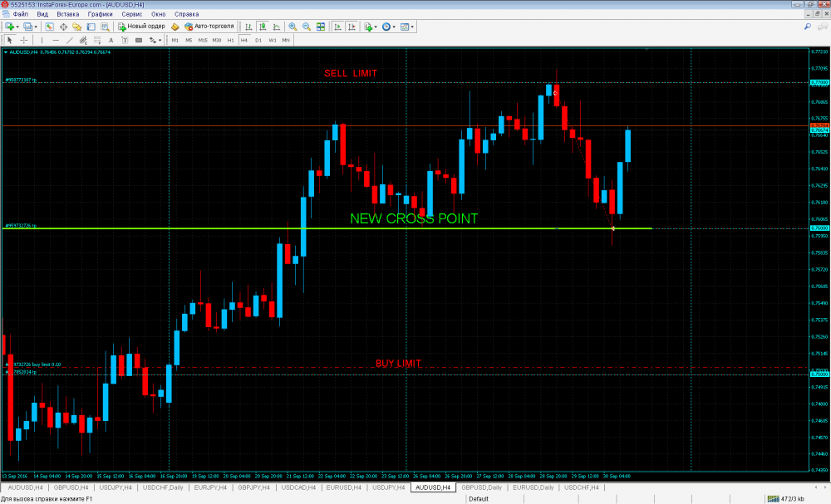Zoom in on the chart

point(293,27)
